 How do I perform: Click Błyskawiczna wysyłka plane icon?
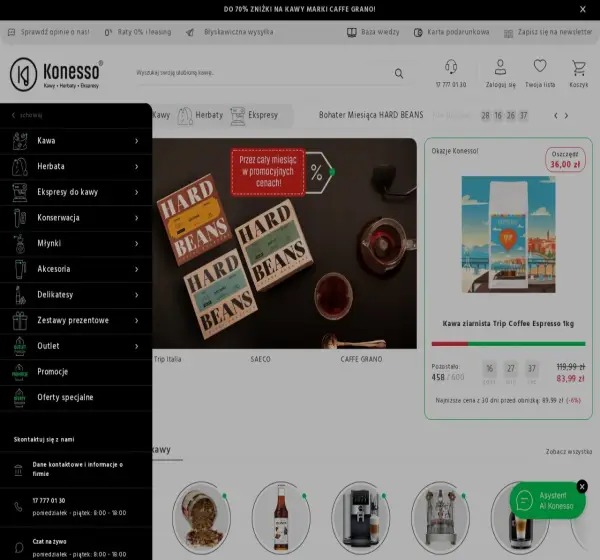tap(190, 33)
